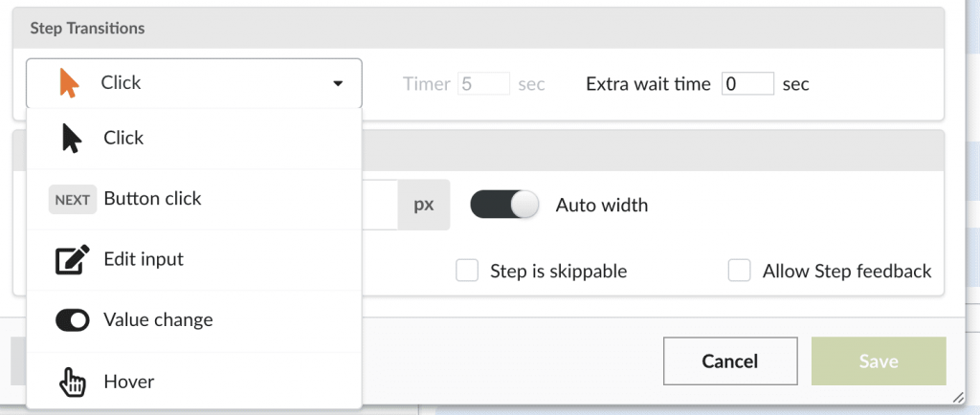The image size is (980, 415).
Task: Click the resize grip at dialog corner
Action: click(x=958, y=397)
